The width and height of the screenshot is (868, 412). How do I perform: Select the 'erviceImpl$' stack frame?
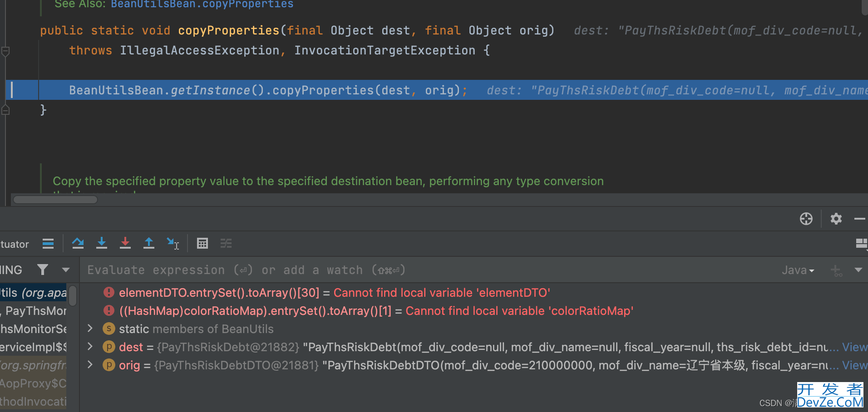point(34,347)
